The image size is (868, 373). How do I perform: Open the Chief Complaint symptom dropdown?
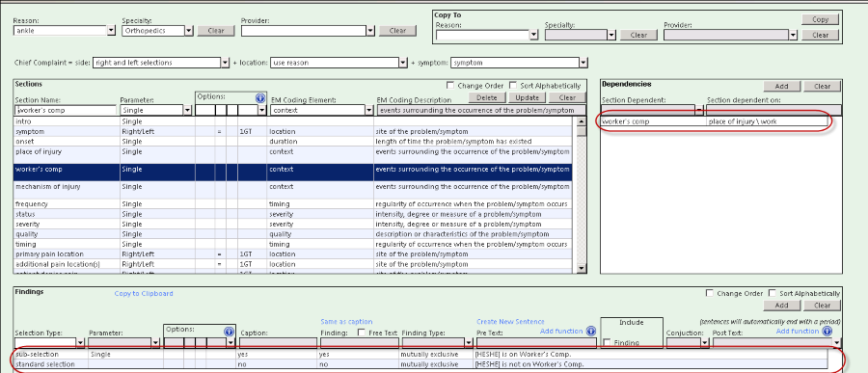583,63
